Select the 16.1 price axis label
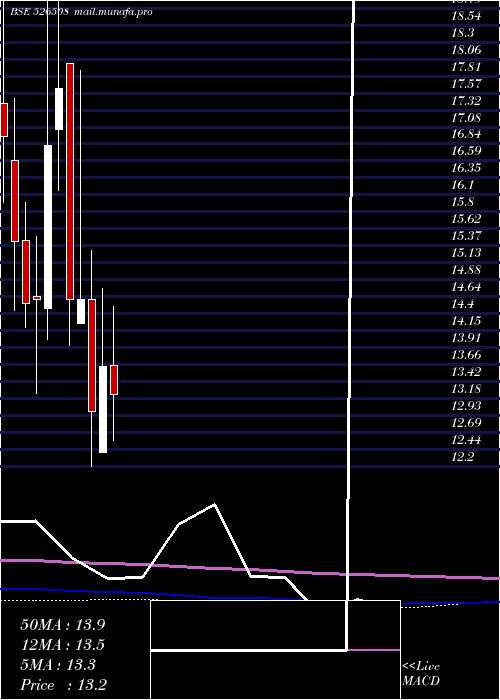500x700 pixels. click(463, 185)
